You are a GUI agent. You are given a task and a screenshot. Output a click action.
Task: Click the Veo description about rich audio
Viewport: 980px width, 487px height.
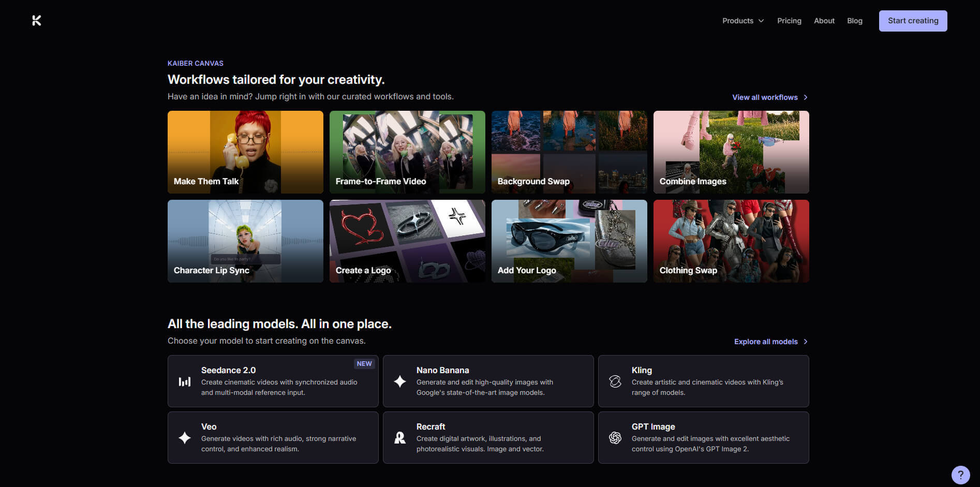coord(278,444)
